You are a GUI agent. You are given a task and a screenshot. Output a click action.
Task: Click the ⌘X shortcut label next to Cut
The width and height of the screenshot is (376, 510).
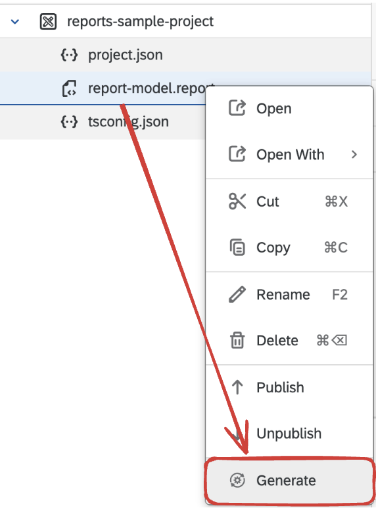tap(336, 201)
